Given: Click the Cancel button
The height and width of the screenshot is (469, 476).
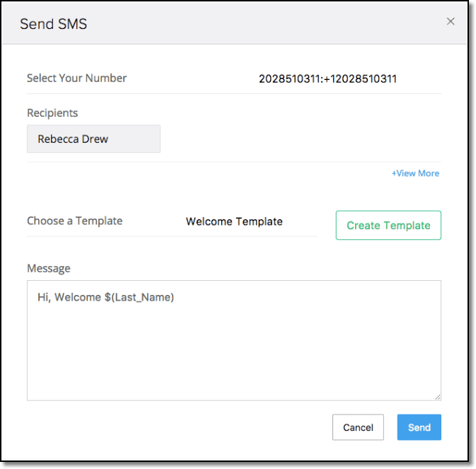Looking at the screenshot, I should [358, 427].
